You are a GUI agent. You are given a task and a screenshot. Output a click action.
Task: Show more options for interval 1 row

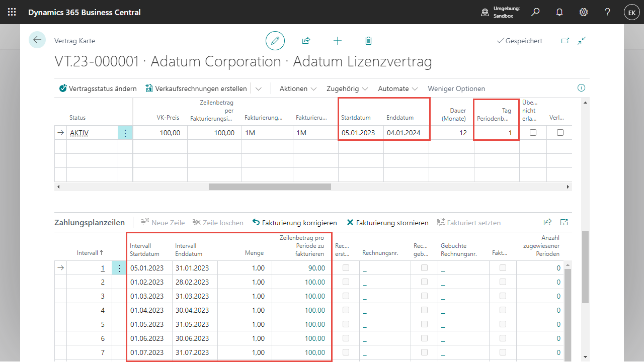[119, 268]
